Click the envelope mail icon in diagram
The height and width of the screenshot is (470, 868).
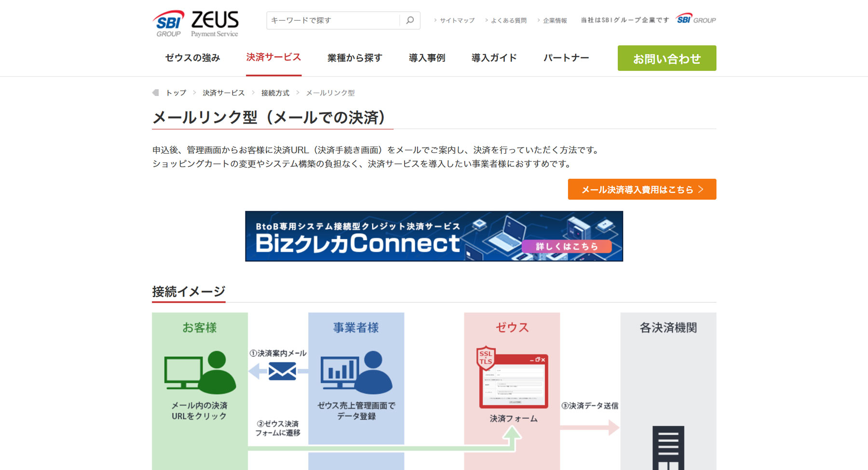[282, 372]
